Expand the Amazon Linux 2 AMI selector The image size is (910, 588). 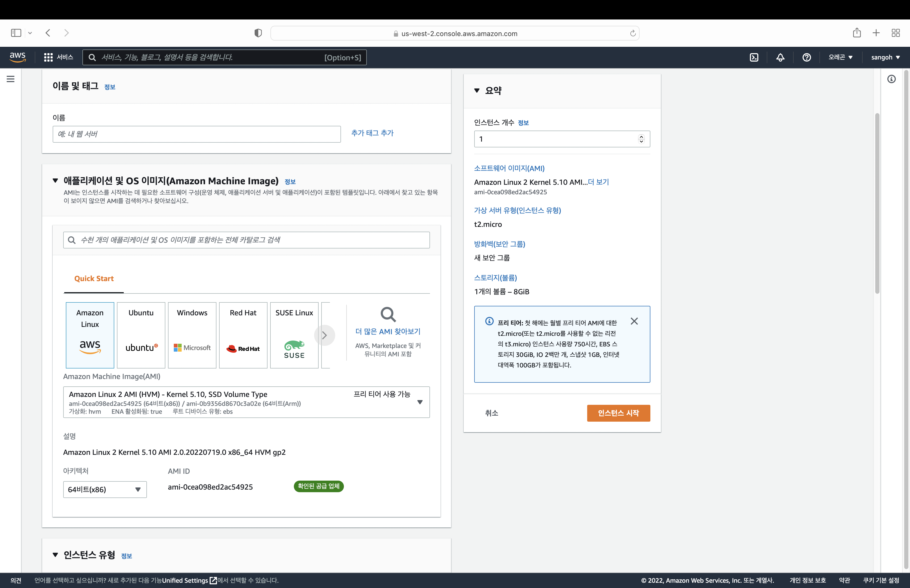click(420, 402)
